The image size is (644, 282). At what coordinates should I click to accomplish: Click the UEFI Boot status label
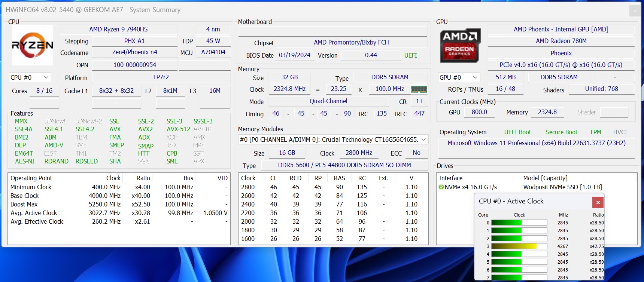click(517, 132)
